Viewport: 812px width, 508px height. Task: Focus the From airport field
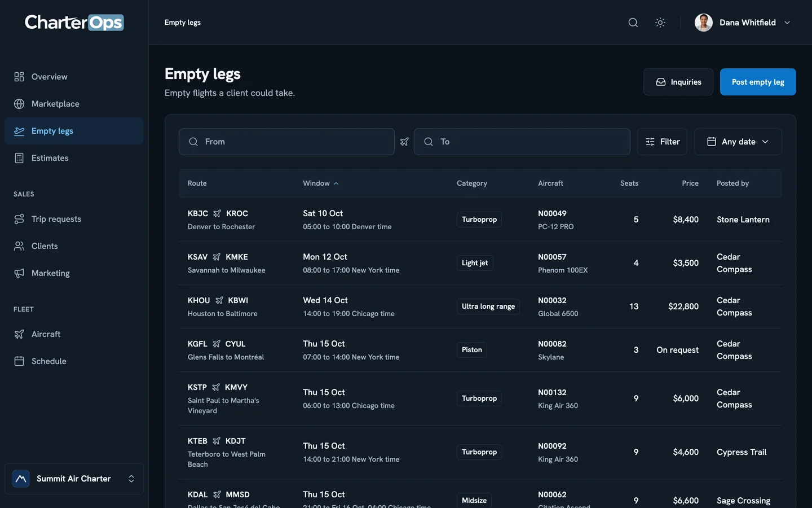(286, 142)
